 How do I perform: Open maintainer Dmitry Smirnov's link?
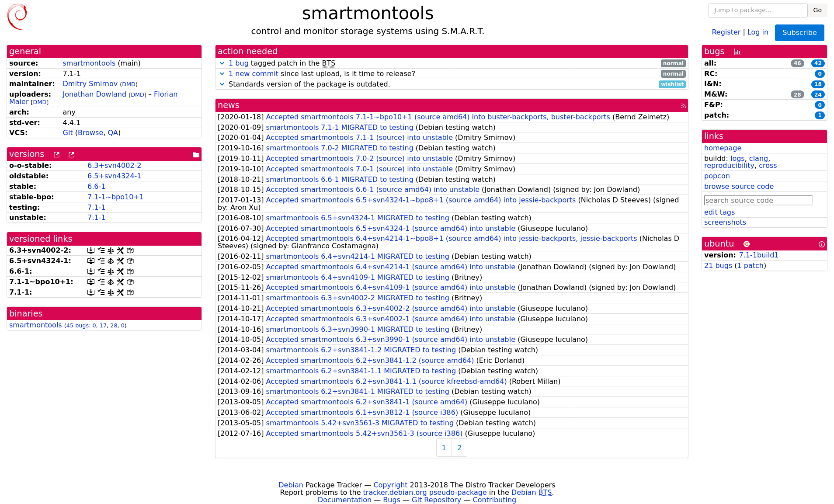[90, 84]
